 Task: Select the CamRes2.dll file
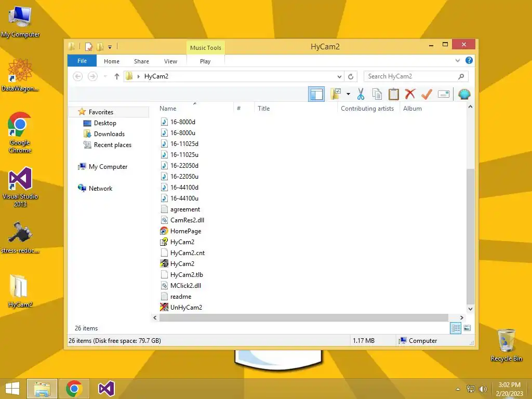tap(187, 220)
